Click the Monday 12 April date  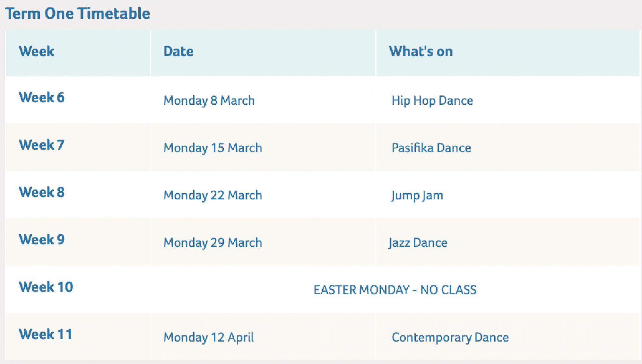click(209, 337)
